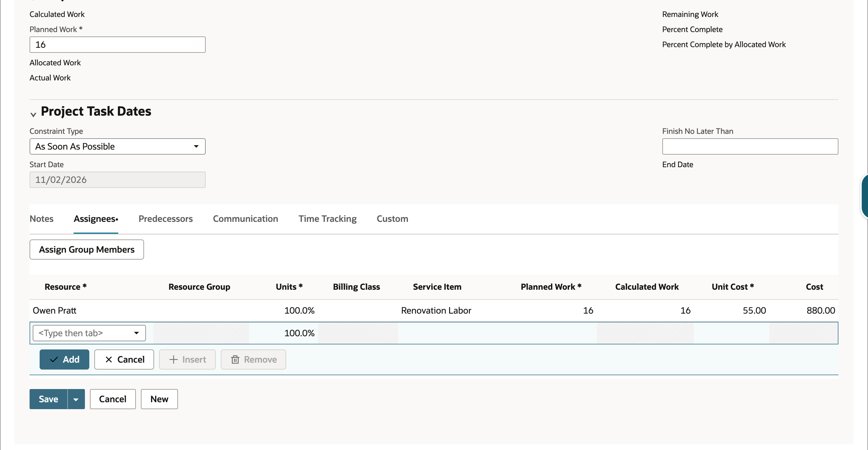Click the Planned Work column header
This screenshot has height=450, width=868.
coord(551,287)
